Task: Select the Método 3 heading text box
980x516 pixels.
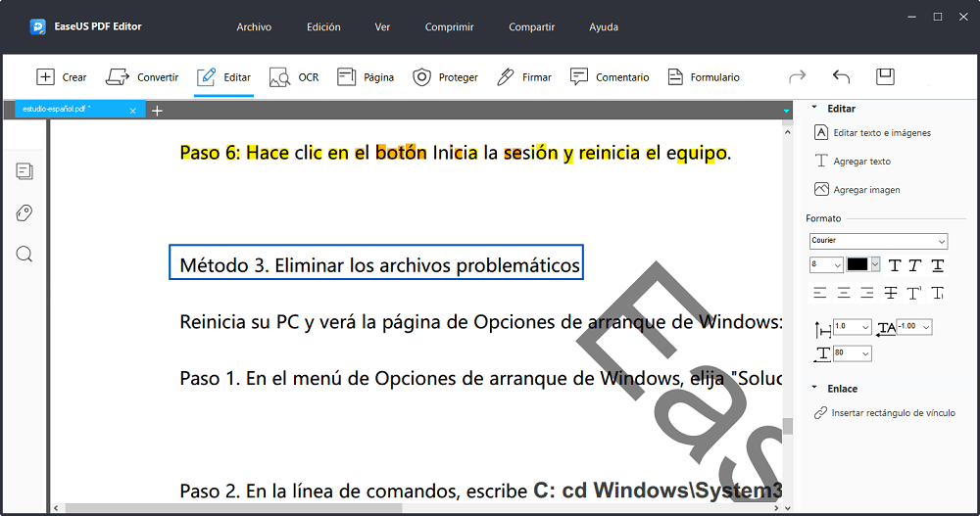Action: [x=376, y=262]
